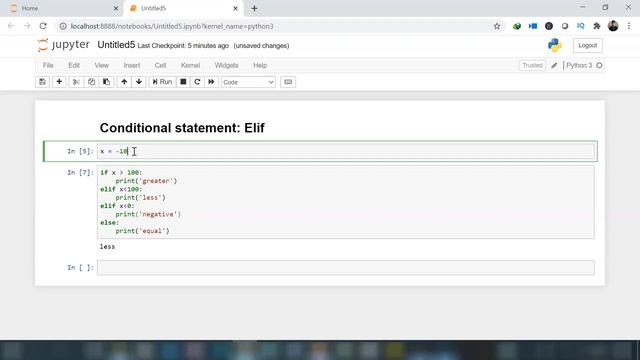Open the cell type Code dropdown
Screen dimensions: 640x360
[248, 82]
